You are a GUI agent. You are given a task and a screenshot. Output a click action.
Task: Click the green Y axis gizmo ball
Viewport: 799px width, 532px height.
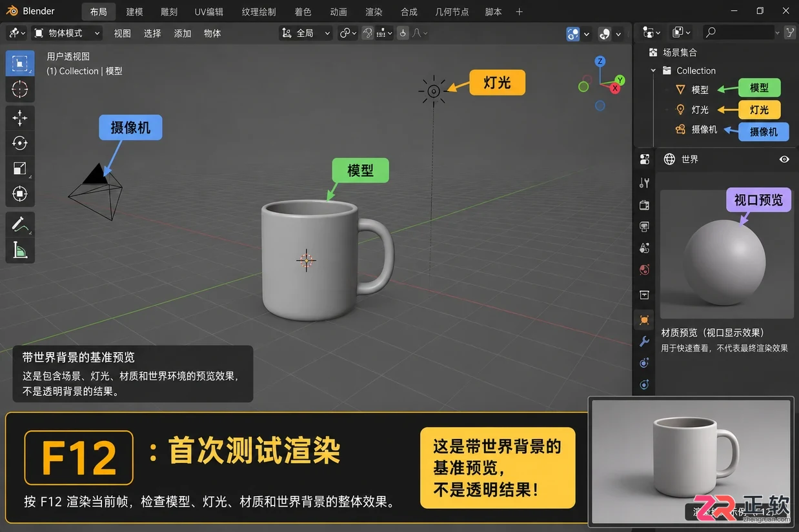620,81
